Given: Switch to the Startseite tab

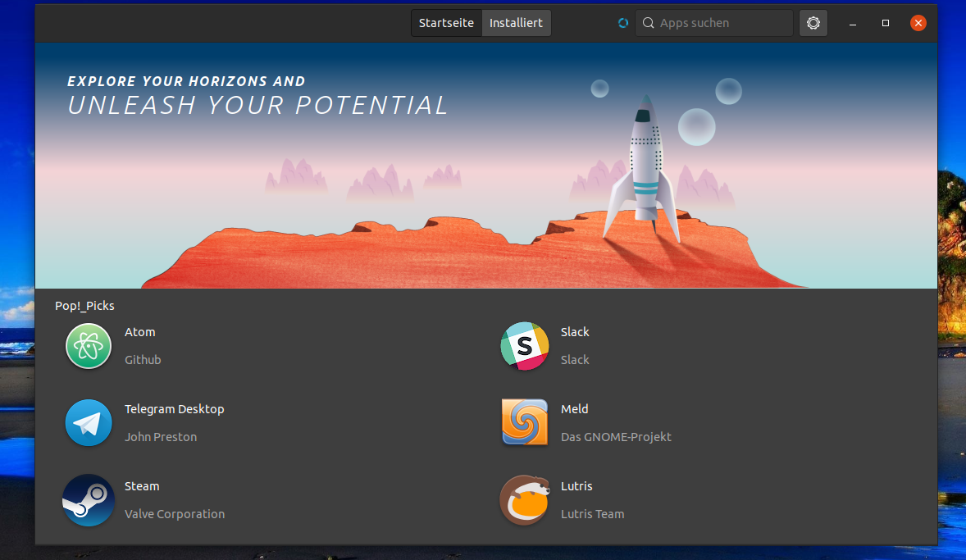Looking at the screenshot, I should click(x=447, y=24).
